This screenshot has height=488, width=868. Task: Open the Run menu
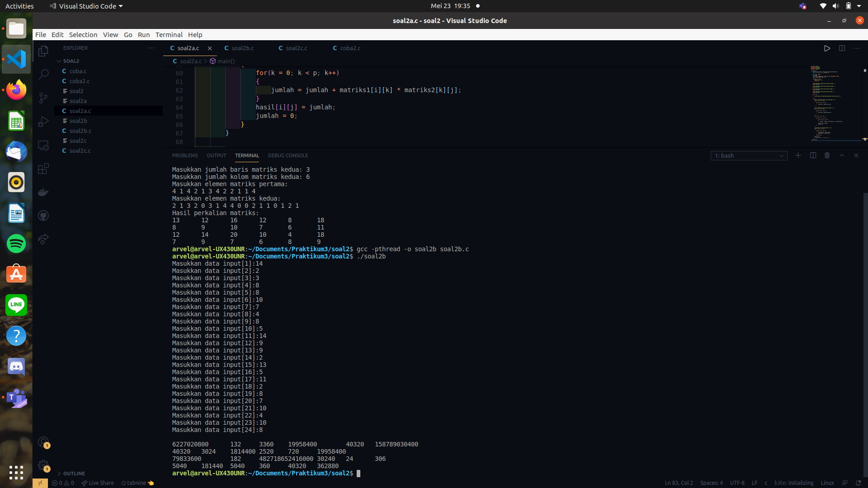tap(143, 34)
